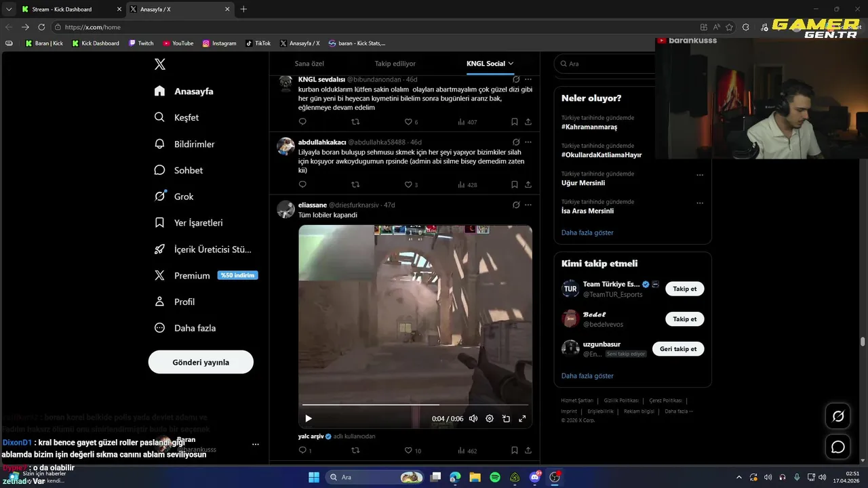This screenshot has width=868, height=488.
Task: Repost the abdullahkakacı post
Action: coord(355,184)
